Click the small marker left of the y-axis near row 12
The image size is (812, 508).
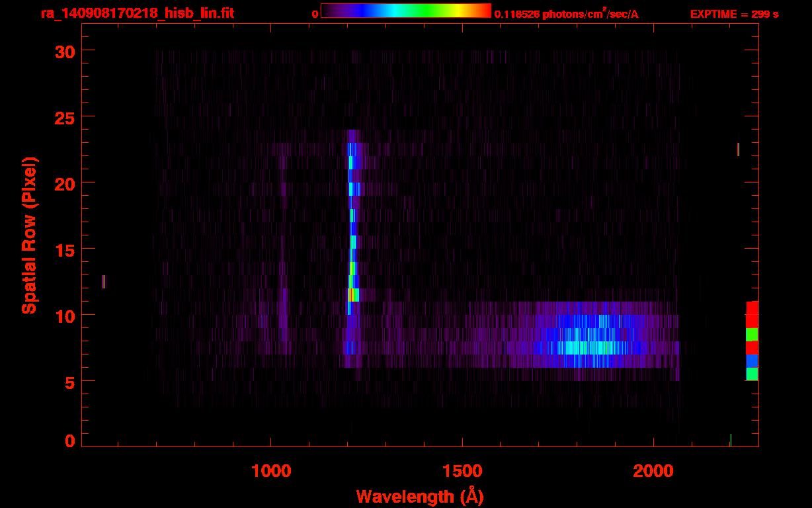(103, 282)
